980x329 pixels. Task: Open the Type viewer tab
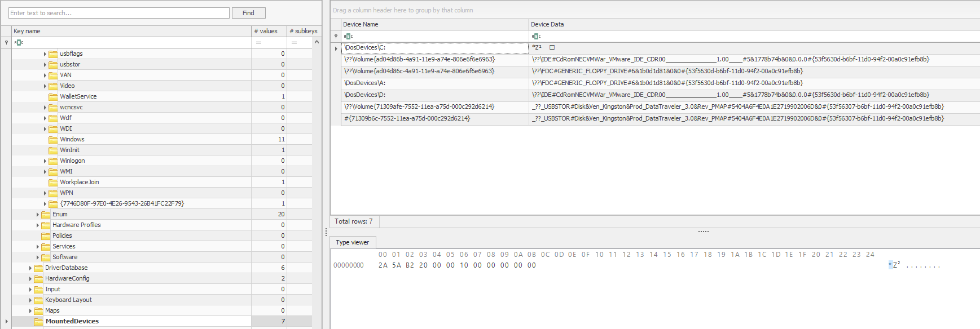click(x=352, y=242)
